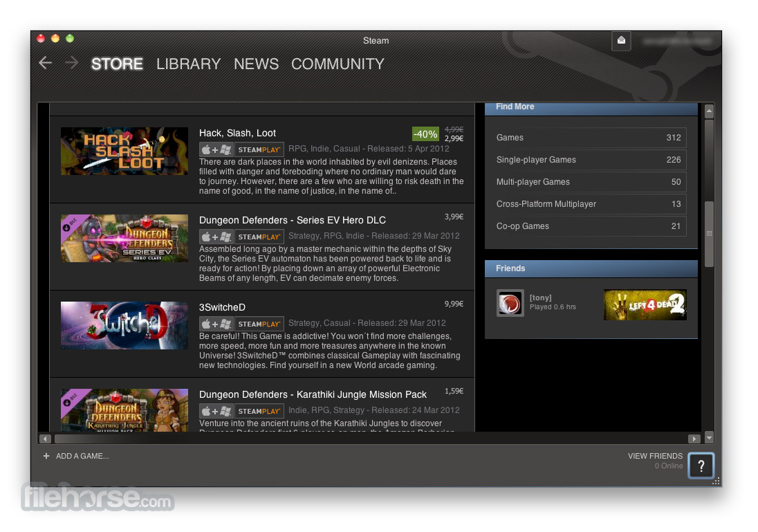Click SteamPlay badge on Hack, Slash, Loot
758x532 pixels.
point(259,149)
